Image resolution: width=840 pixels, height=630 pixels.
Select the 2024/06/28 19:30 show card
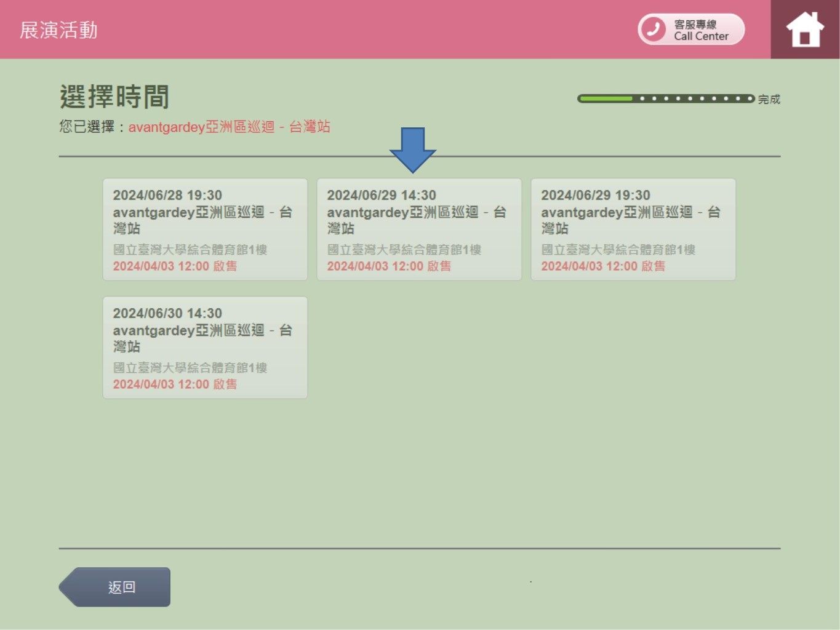pos(205,229)
